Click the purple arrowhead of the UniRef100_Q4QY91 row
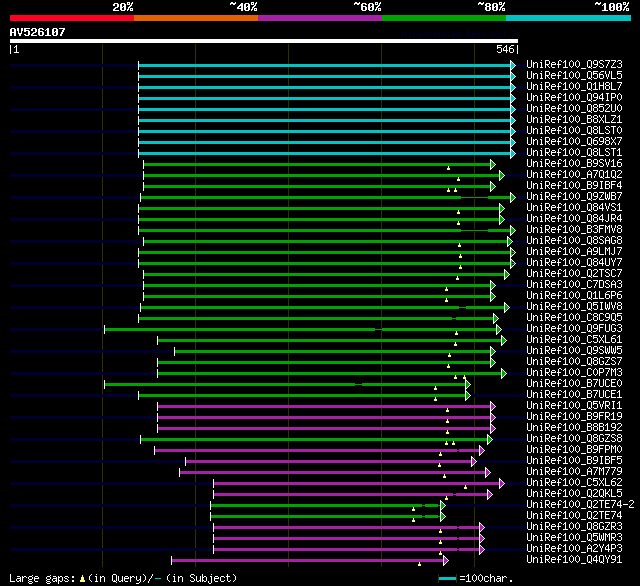 point(446,561)
